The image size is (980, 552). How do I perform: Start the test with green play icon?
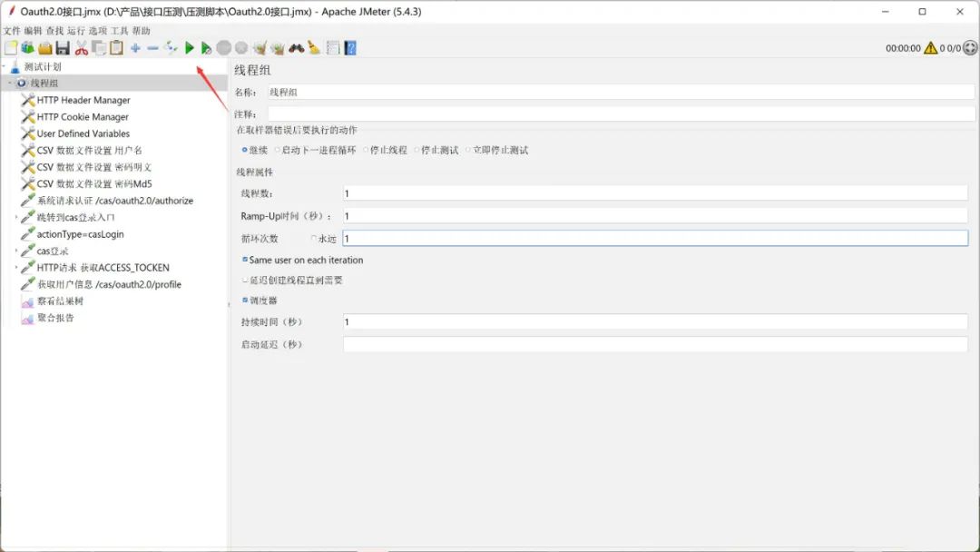(x=190, y=48)
